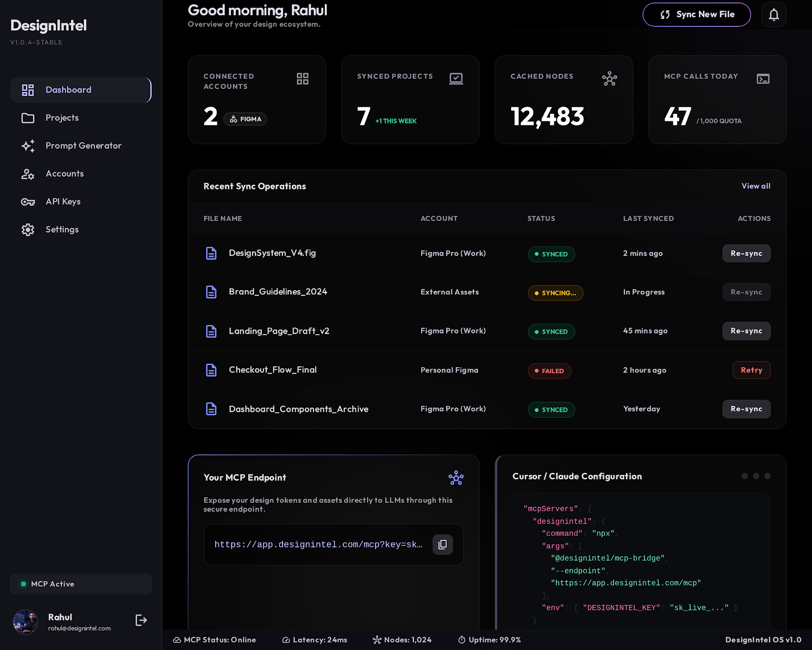
Task: Click Nodes: 1,024 status entry
Action: click(x=402, y=640)
